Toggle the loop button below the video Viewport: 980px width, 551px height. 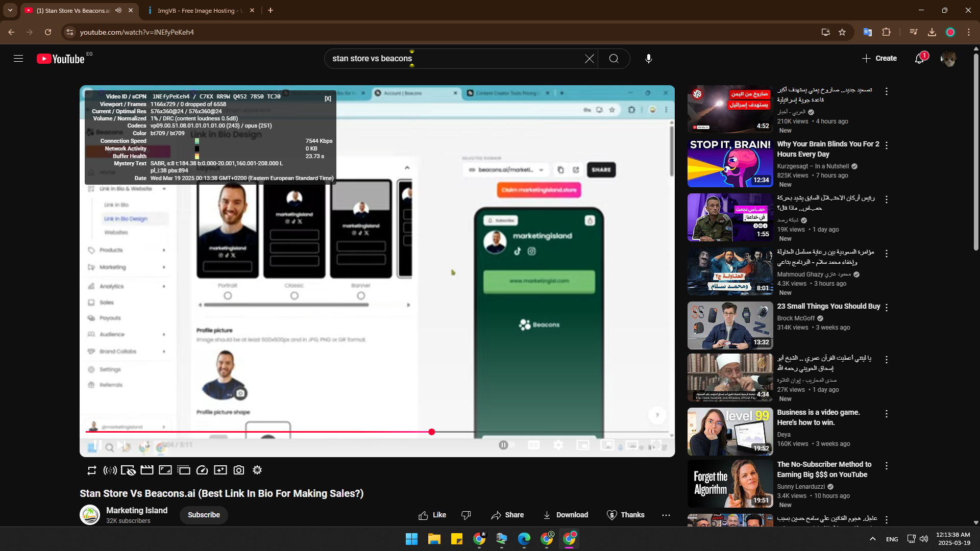click(x=92, y=470)
